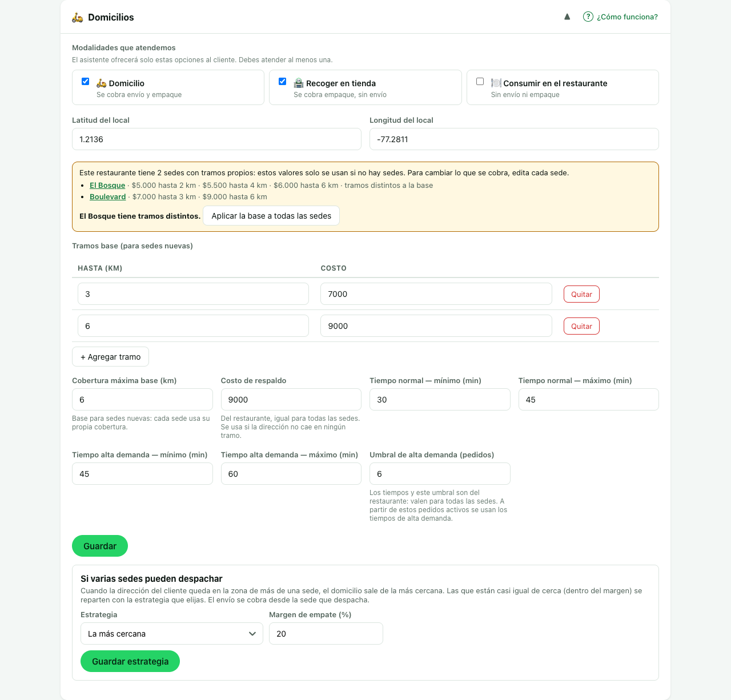The image size is (731, 700).
Task: Edit Tiempo alta demanda máximo field
Action: pyautogui.click(x=291, y=474)
